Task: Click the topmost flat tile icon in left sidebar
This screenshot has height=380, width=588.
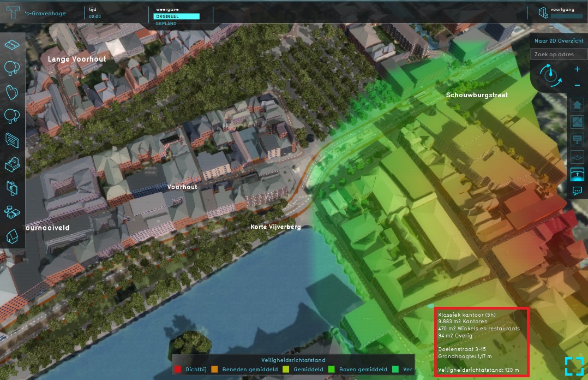Action: (x=12, y=44)
